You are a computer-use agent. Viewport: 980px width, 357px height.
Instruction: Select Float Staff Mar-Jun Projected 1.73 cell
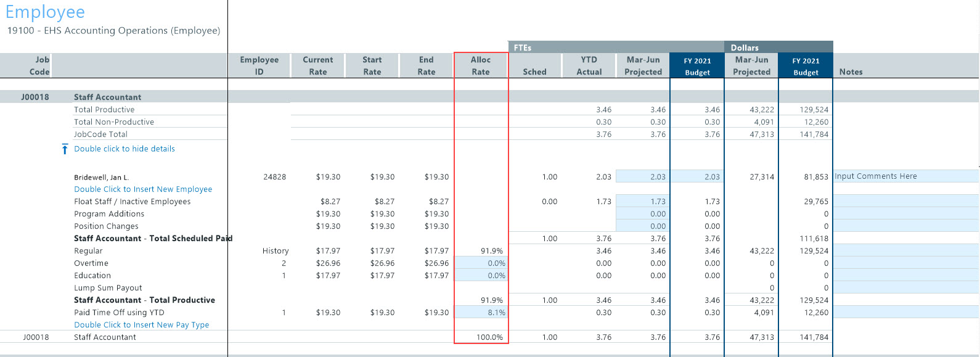click(x=643, y=202)
